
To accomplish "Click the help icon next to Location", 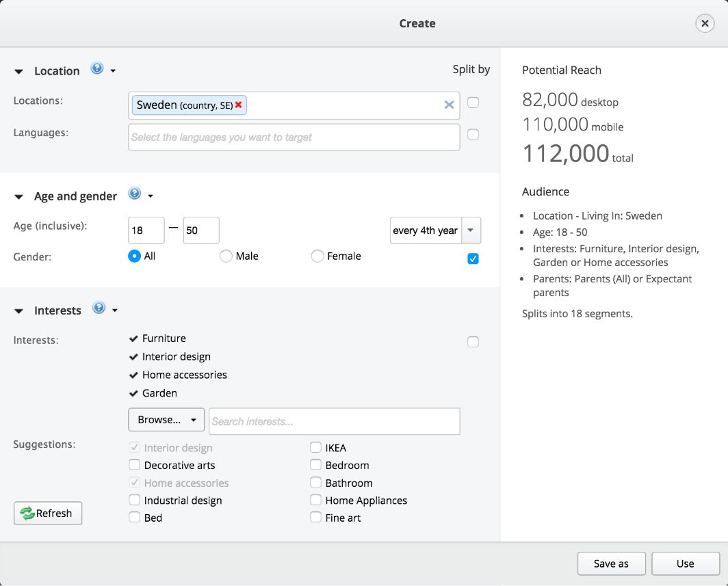I will coord(97,68).
